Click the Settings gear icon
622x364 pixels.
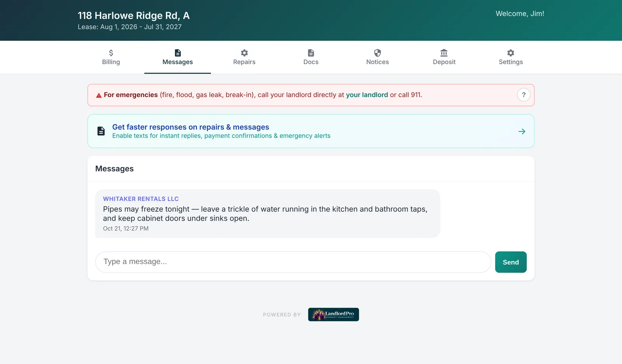pyautogui.click(x=511, y=53)
